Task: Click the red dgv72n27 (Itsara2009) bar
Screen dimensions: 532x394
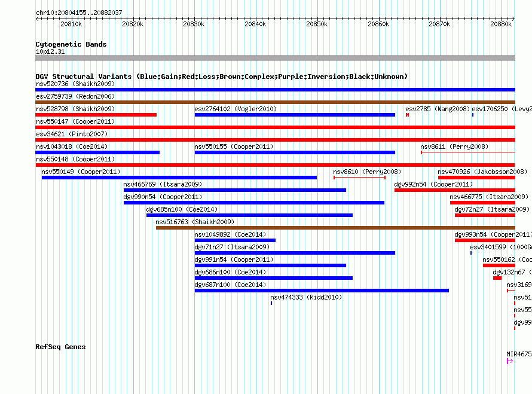Action: 485,215
